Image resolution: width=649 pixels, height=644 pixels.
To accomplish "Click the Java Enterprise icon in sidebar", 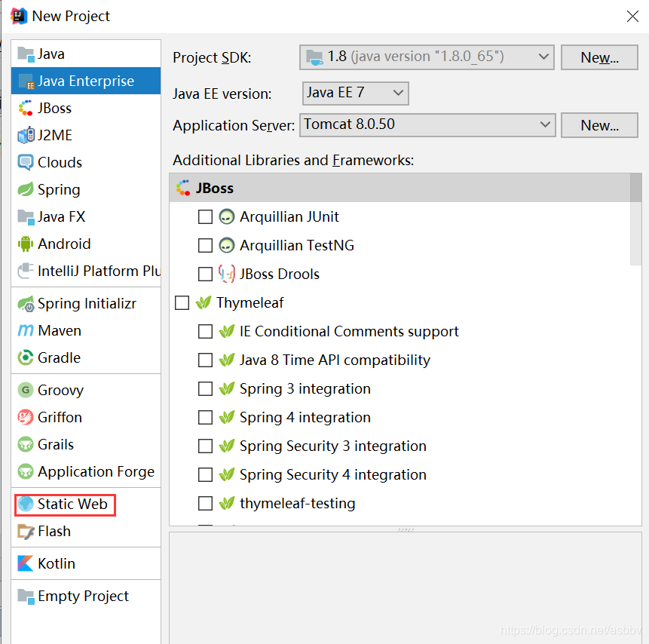I will [x=26, y=81].
